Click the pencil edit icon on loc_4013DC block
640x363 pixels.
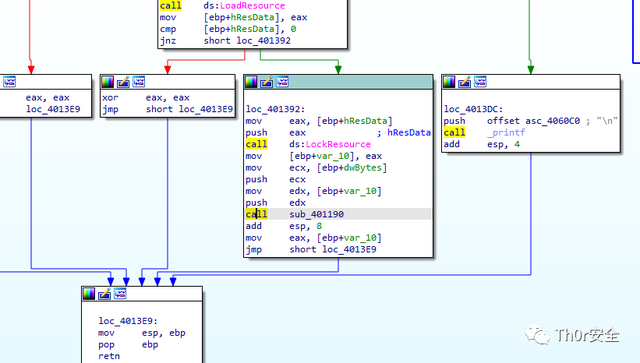click(x=464, y=82)
